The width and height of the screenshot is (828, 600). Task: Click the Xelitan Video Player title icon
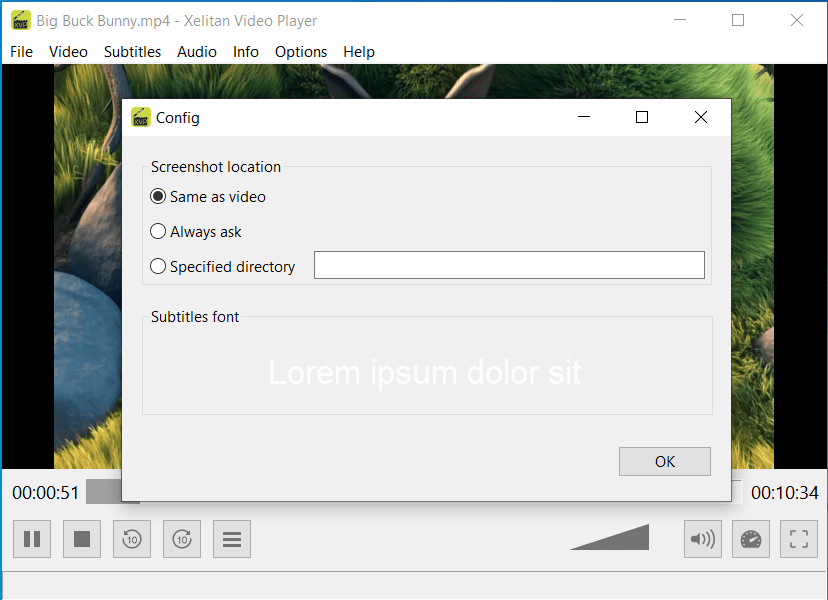tap(21, 21)
